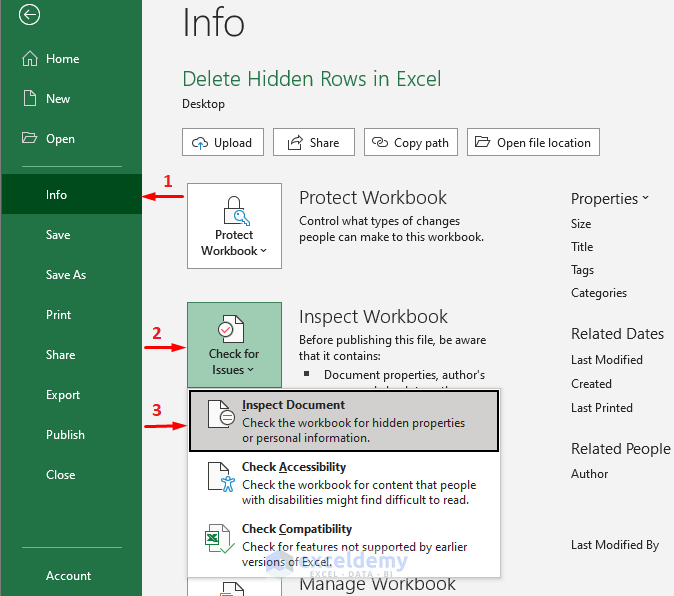The width and height of the screenshot is (674, 596).
Task: Click the Last Modified label
Action: [x=607, y=360]
